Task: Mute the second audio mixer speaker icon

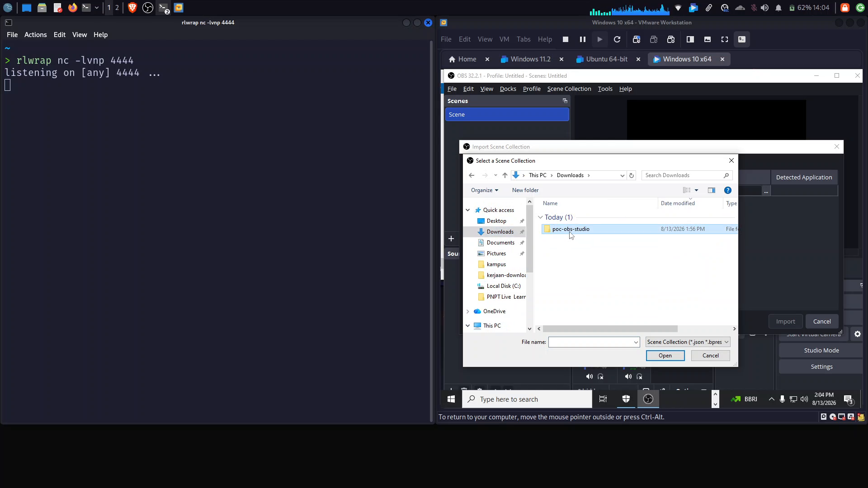Action: 628,376
